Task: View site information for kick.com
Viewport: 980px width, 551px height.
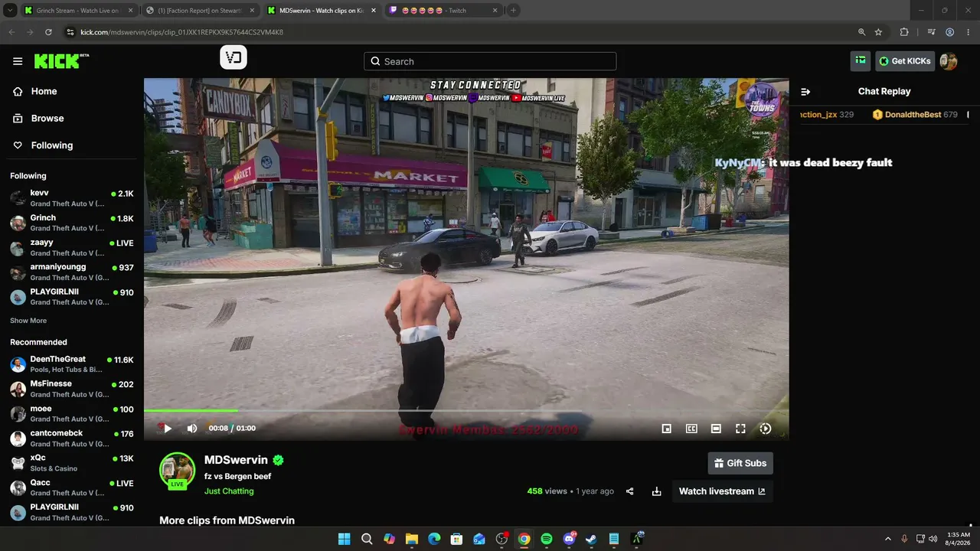Action: (70, 32)
